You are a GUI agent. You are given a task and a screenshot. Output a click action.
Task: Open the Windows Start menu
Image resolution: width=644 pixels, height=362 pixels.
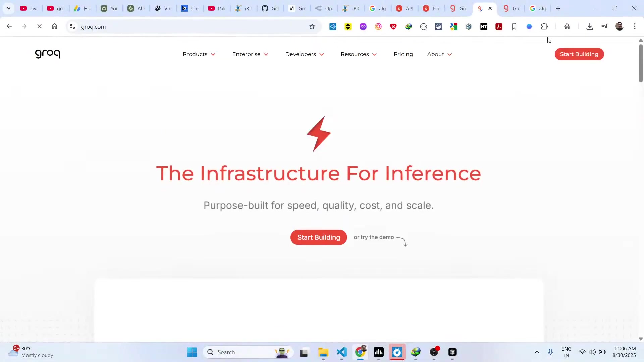click(x=192, y=352)
